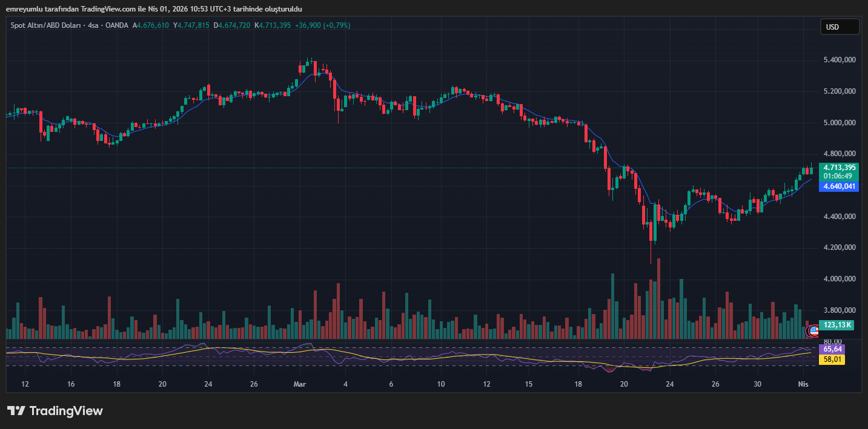The width and height of the screenshot is (868, 429).
Task: Click the high value Y4.747,815
Action: pyautogui.click(x=191, y=25)
